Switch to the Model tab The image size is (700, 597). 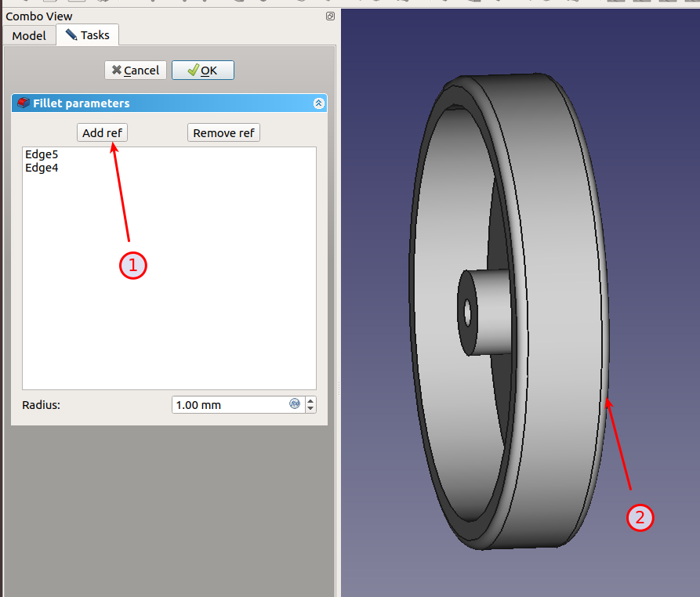(29, 36)
